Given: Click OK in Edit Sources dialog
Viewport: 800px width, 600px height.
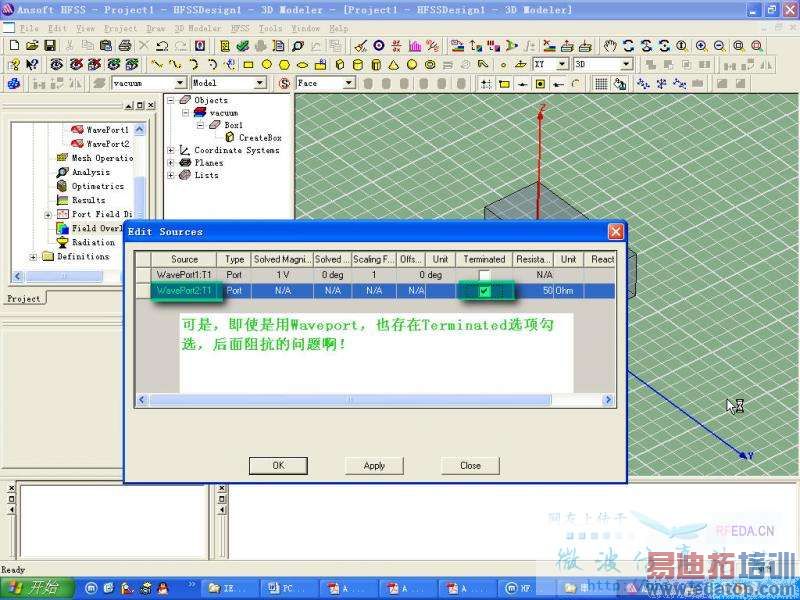Looking at the screenshot, I should point(278,466).
